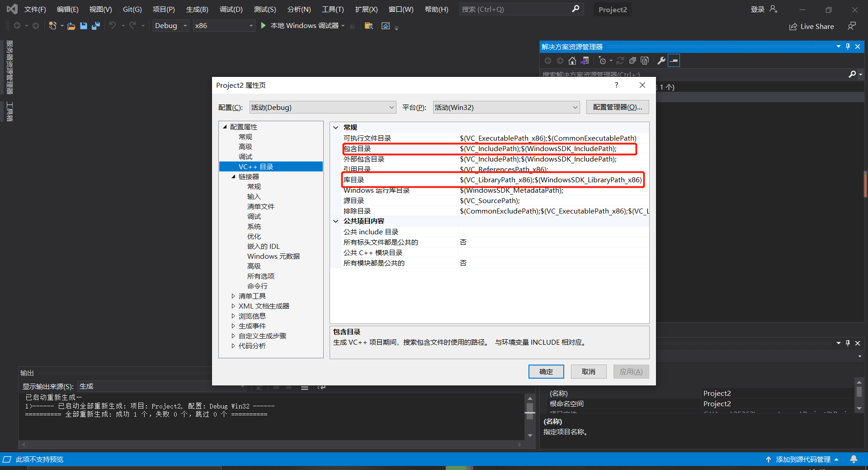Start debugging with the green play icon
The width and height of the screenshot is (868, 470).
click(x=264, y=25)
